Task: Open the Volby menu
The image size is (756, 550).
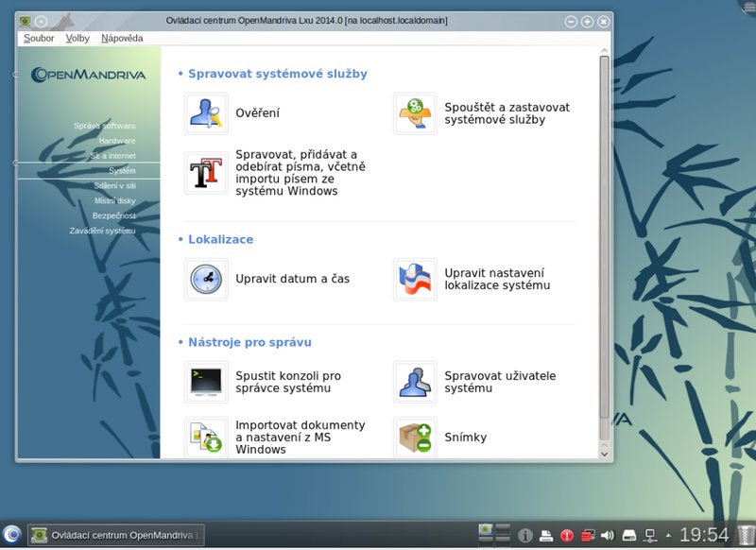Action: click(77, 38)
